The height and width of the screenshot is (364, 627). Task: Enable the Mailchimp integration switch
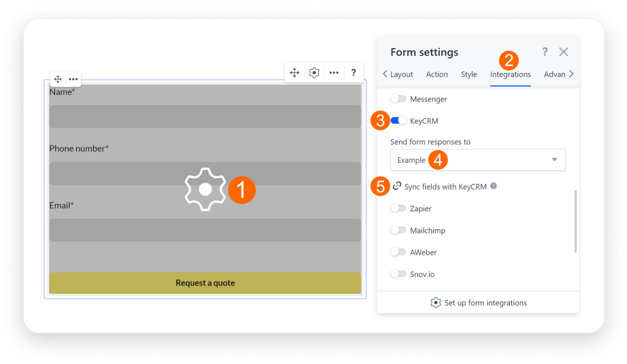(x=398, y=230)
